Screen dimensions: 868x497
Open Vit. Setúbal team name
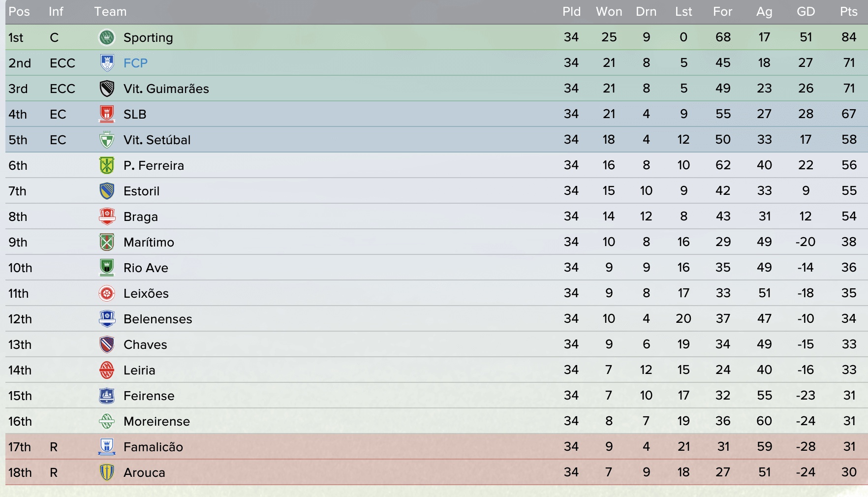point(157,140)
